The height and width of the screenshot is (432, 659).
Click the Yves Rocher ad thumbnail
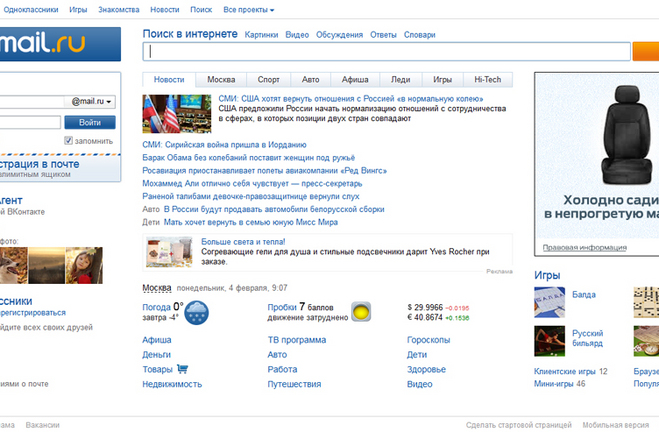point(169,252)
